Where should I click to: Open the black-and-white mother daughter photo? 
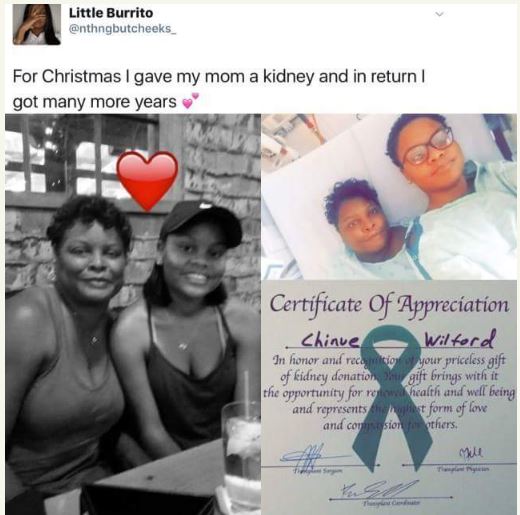coord(133,314)
